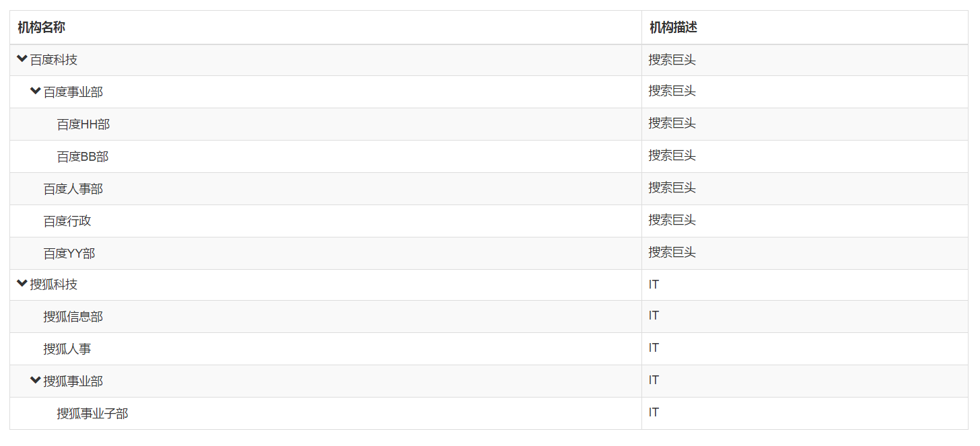Viewport: 980px width, 446px height.
Task: Collapse the 百度科技 tree node
Action: pyautogui.click(x=22, y=59)
